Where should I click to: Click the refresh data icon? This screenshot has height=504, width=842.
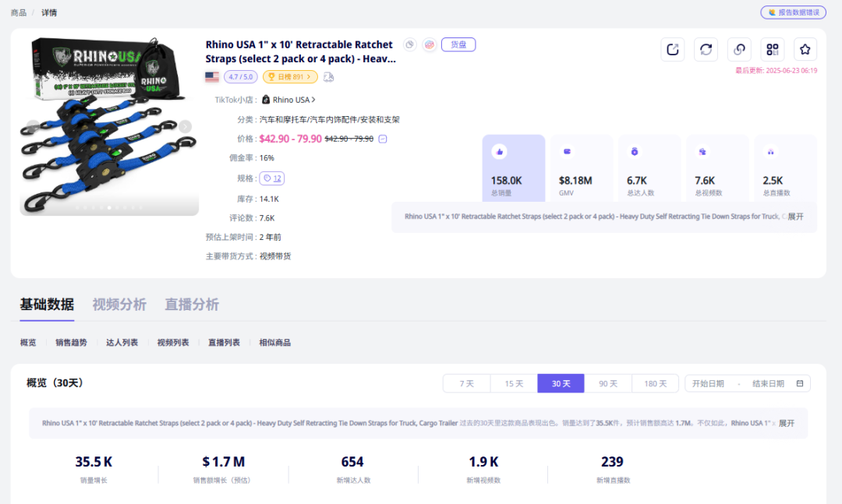pos(706,49)
